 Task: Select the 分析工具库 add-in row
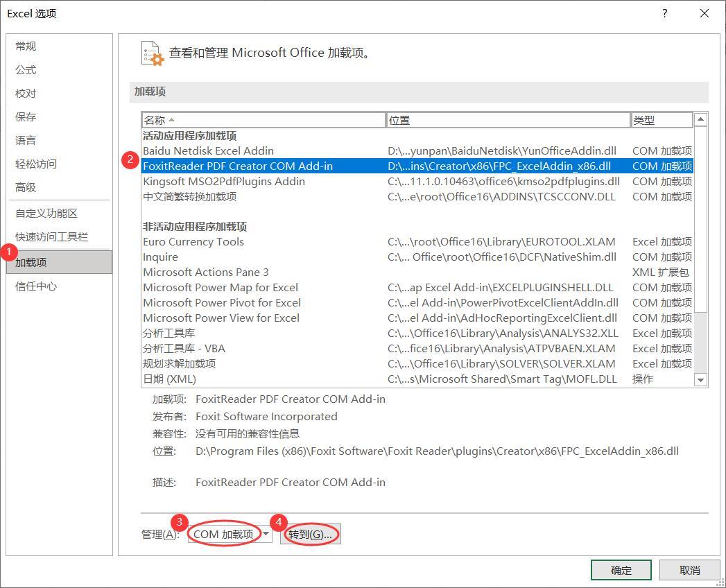click(x=417, y=334)
